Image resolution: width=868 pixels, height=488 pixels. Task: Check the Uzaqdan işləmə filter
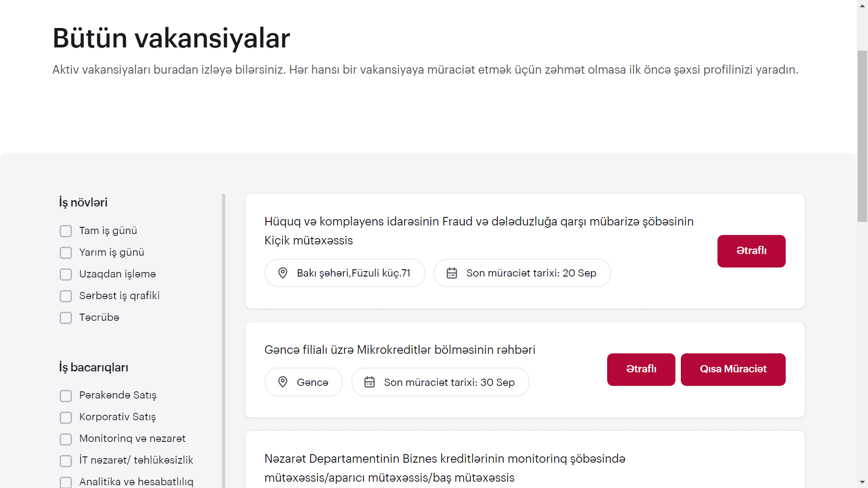pos(66,274)
